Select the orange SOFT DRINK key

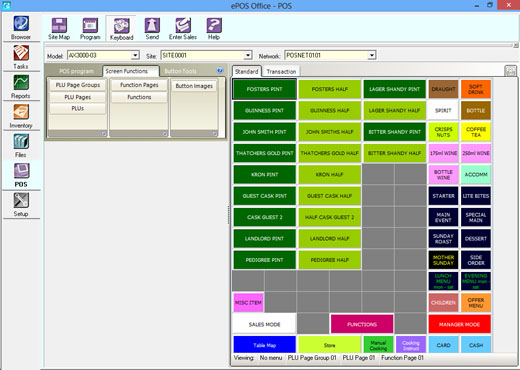(x=476, y=89)
